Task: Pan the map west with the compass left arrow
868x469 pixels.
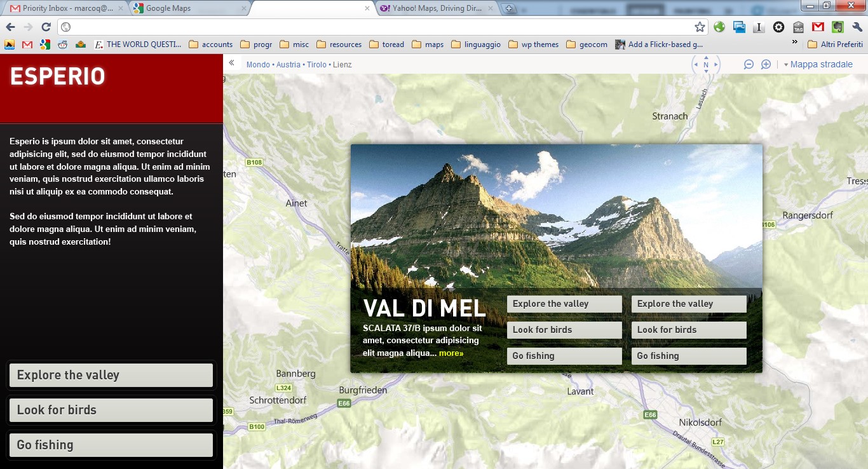Action: (x=696, y=64)
